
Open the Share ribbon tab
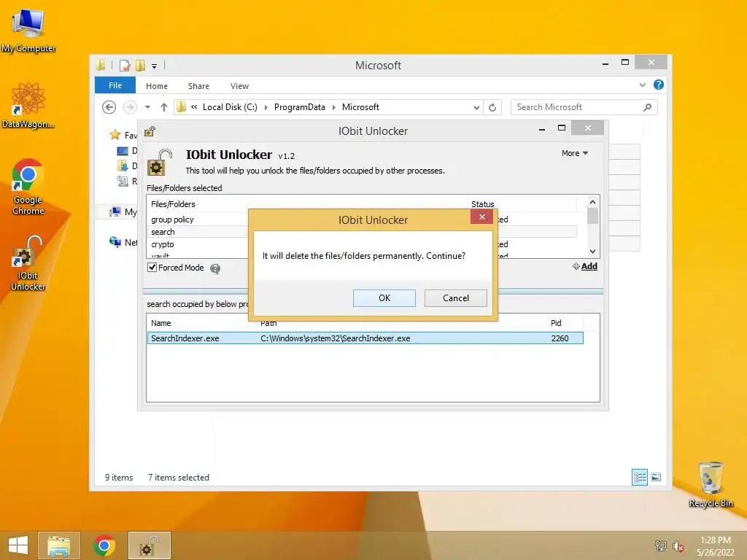[x=198, y=86]
